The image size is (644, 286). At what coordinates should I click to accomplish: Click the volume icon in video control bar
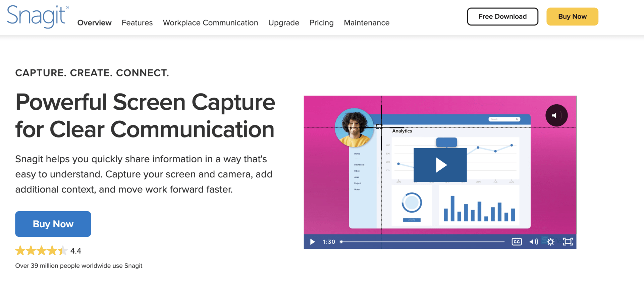[x=533, y=242]
